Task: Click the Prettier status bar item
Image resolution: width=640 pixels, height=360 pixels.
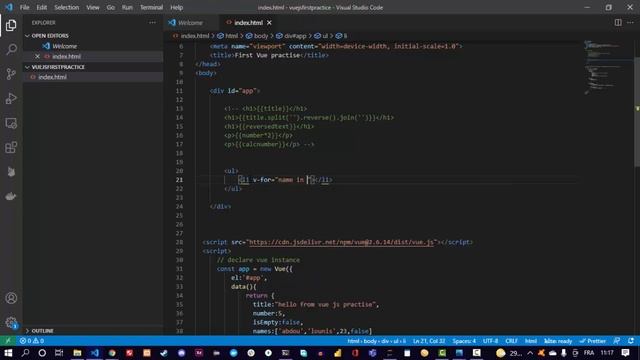Action: point(593,341)
